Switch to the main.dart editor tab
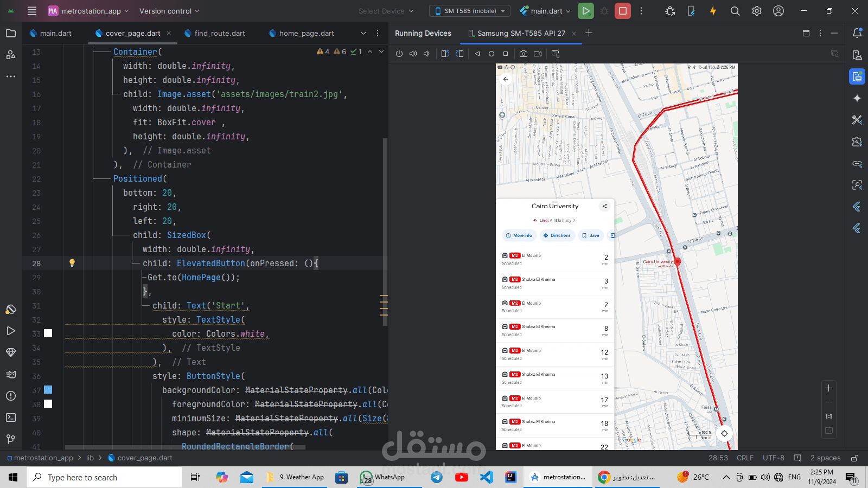The image size is (868, 488). point(50,33)
